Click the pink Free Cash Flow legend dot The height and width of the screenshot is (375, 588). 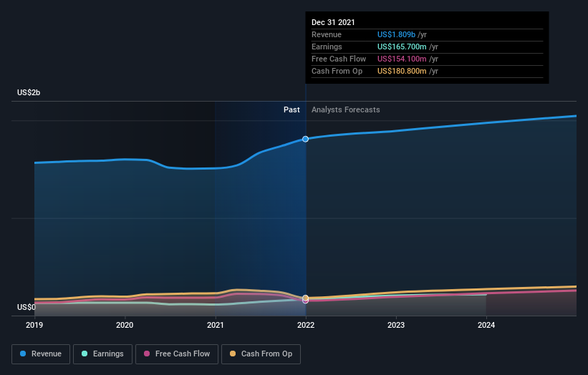click(x=147, y=354)
